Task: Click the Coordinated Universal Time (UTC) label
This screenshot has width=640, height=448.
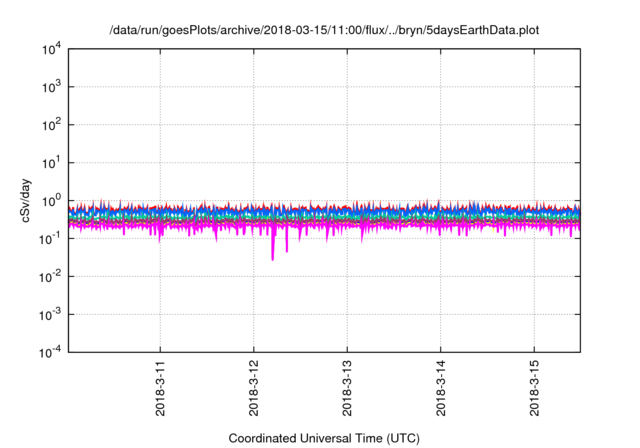Action: coord(324,439)
